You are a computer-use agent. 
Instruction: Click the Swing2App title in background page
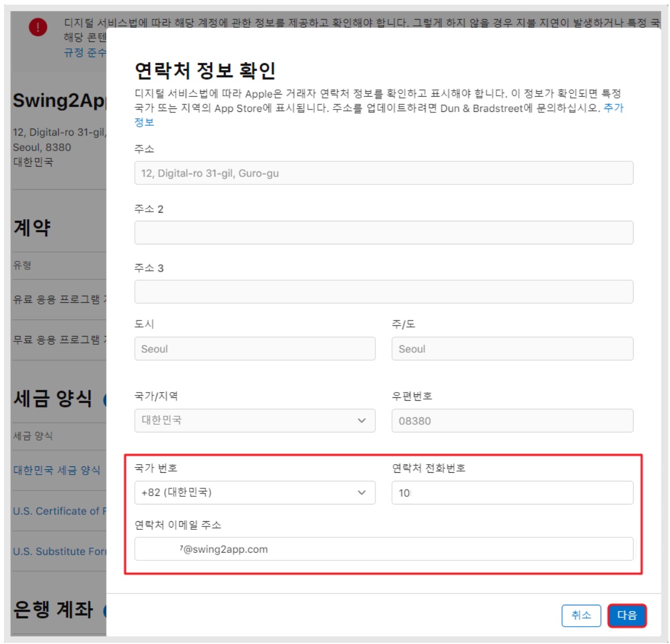(x=59, y=100)
